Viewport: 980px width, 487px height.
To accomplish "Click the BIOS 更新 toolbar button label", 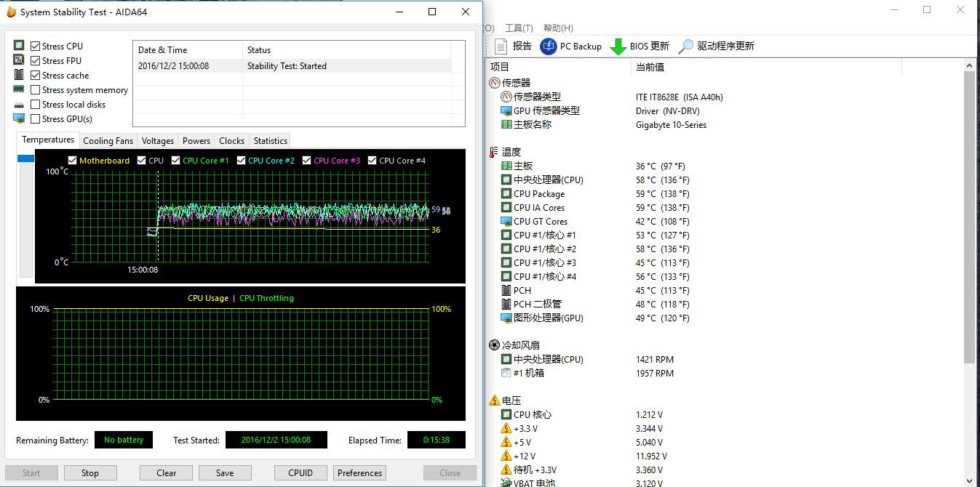I will 650,46.
